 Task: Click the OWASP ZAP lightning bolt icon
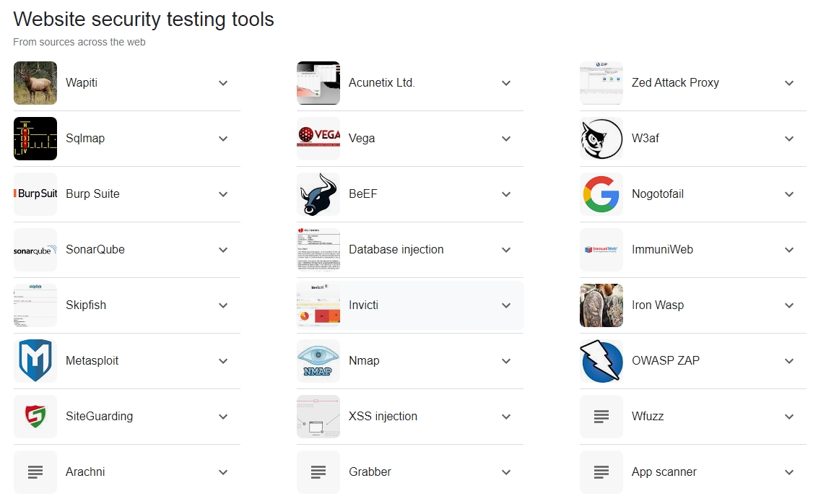click(x=601, y=361)
